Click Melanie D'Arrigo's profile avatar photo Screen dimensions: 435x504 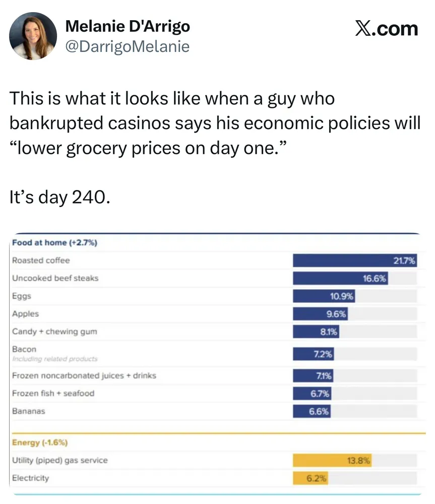(x=33, y=35)
